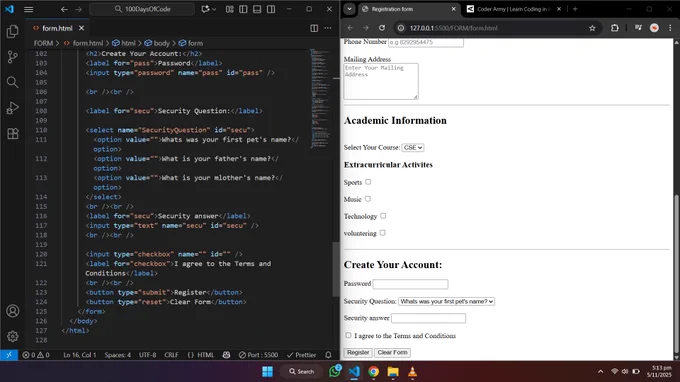The height and width of the screenshot is (382, 680).
Task: Click the Clear Form button
Action: (x=392, y=353)
